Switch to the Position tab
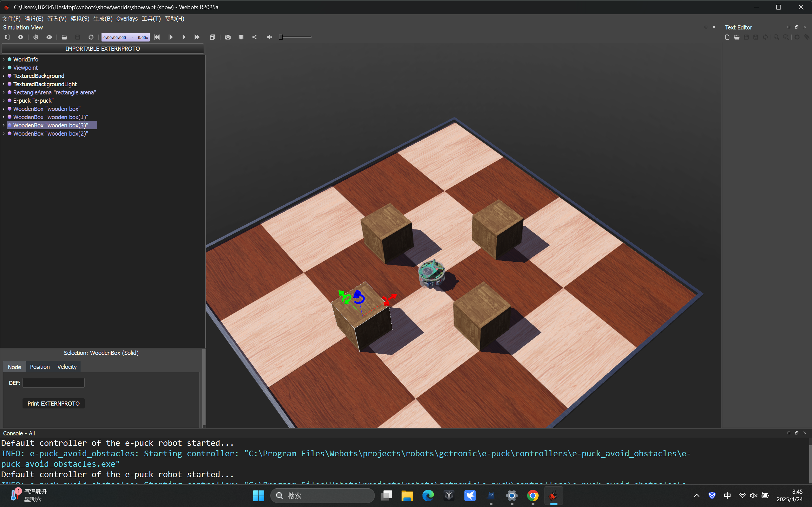This screenshot has width=812, height=507. pos(40,367)
